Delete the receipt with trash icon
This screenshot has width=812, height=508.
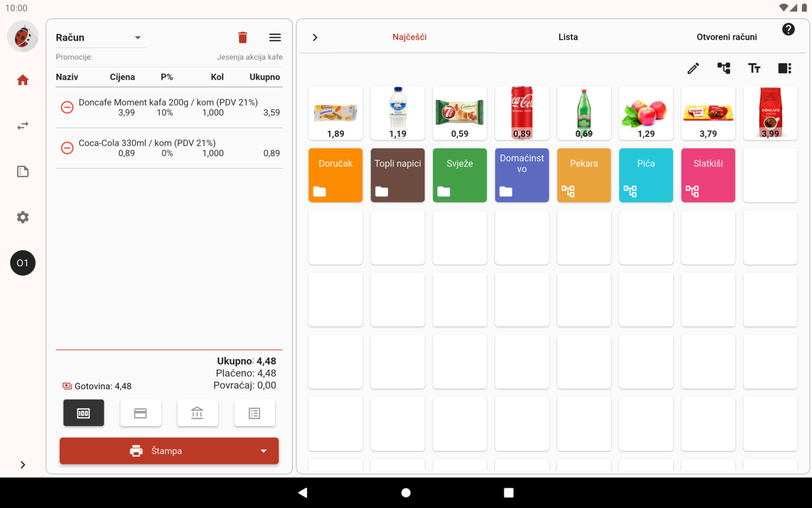[x=242, y=37]
